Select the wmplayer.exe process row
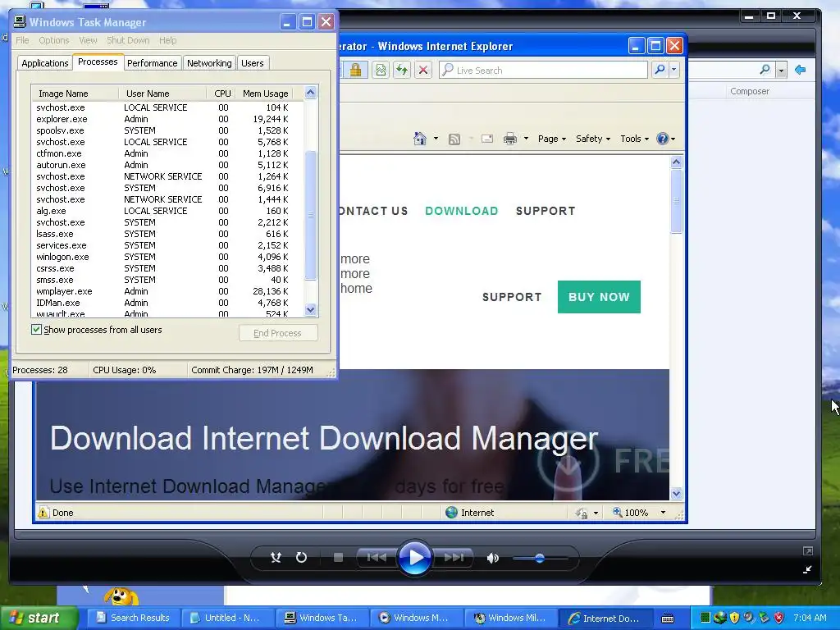 pos(167,291)
